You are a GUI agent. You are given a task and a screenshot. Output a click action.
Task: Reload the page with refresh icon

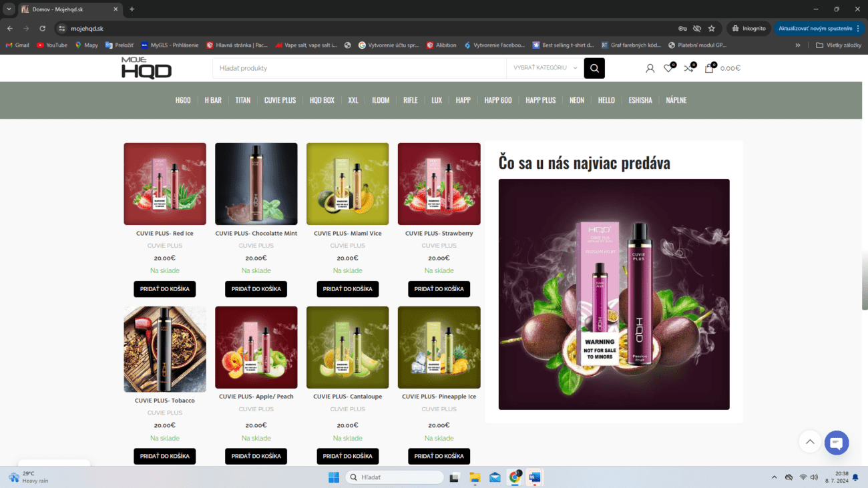(42, 29)
